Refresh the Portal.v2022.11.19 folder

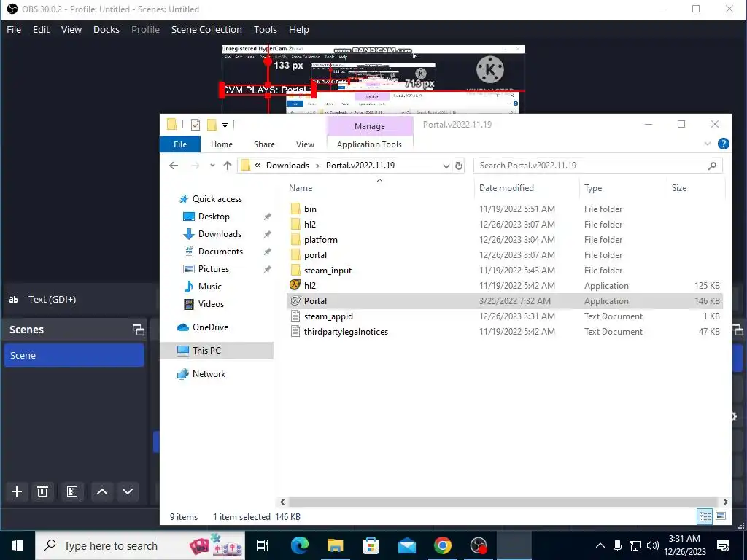458,166
